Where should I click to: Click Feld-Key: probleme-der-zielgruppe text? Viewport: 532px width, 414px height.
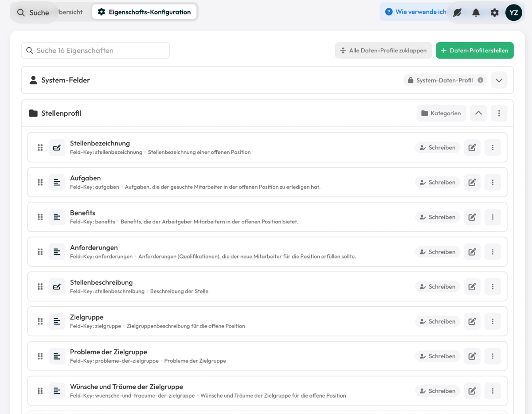(114, 361)
